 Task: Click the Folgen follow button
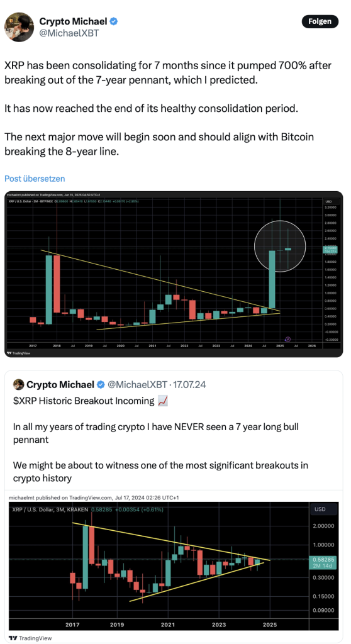[x=320, y=21]
